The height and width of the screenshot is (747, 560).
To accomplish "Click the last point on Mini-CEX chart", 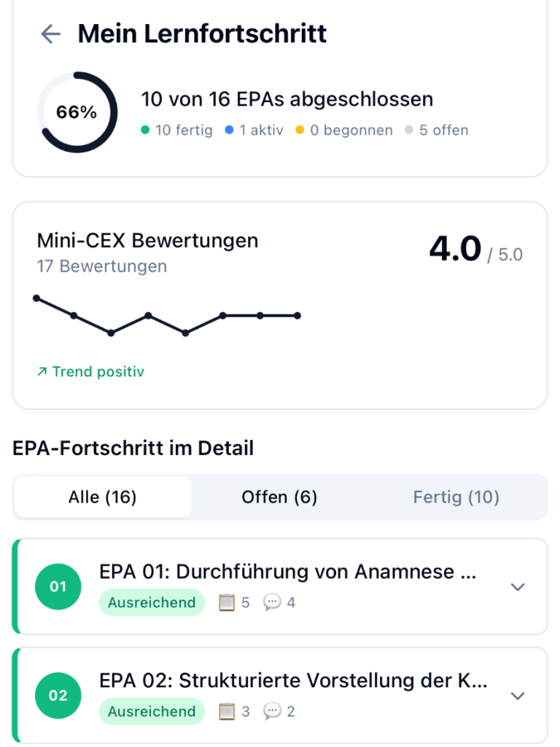I will (297, 316).
